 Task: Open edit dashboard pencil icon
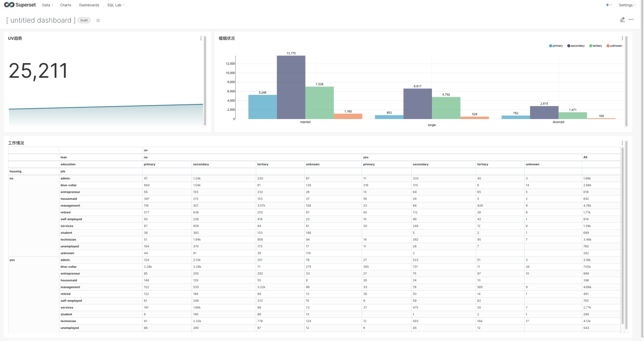click(x=623, y=20)
